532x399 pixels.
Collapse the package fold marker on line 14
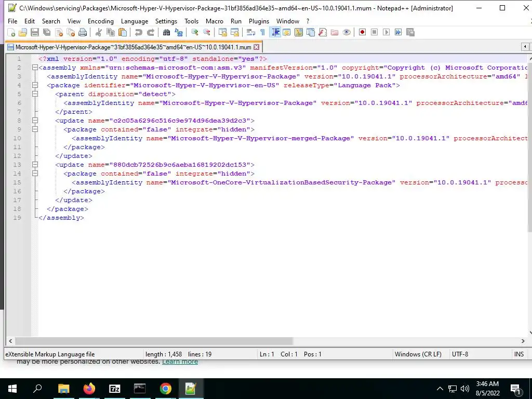[x=35, y=174]
